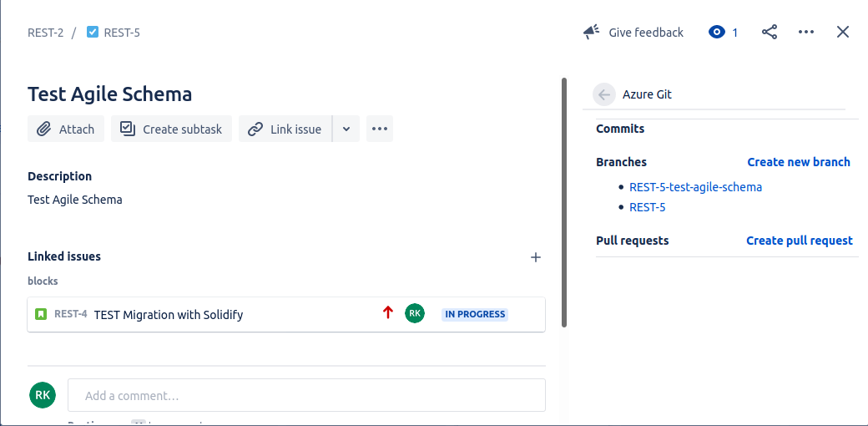The width and height of the screenshot is (868, 426).
Task: Add a linked issue with plus icon
Action: point(535,257)
